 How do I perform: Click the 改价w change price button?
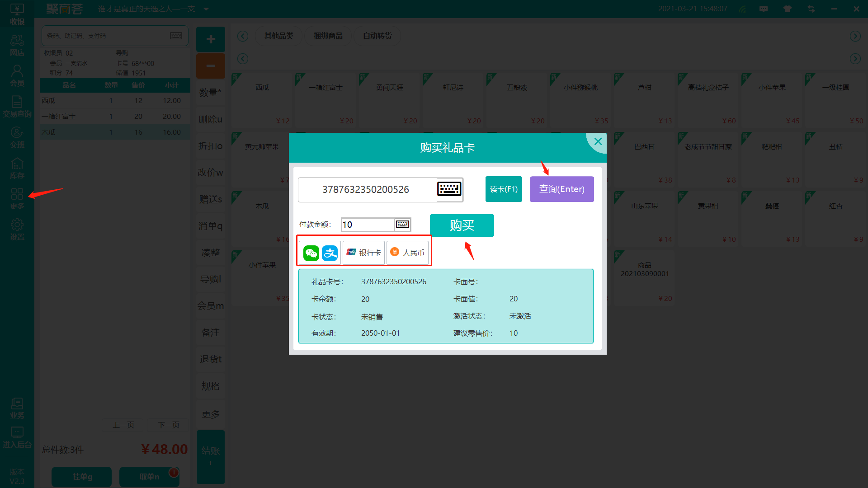211,173
